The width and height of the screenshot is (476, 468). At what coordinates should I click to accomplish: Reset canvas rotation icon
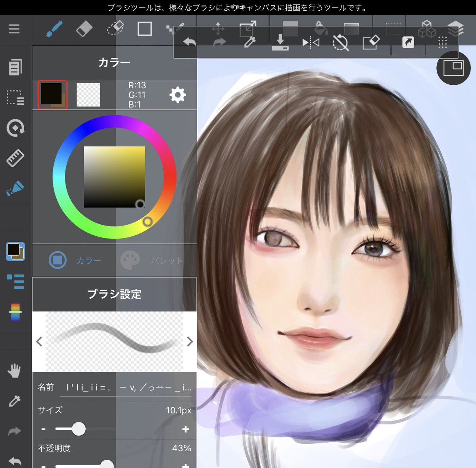[x=340, y=42]
